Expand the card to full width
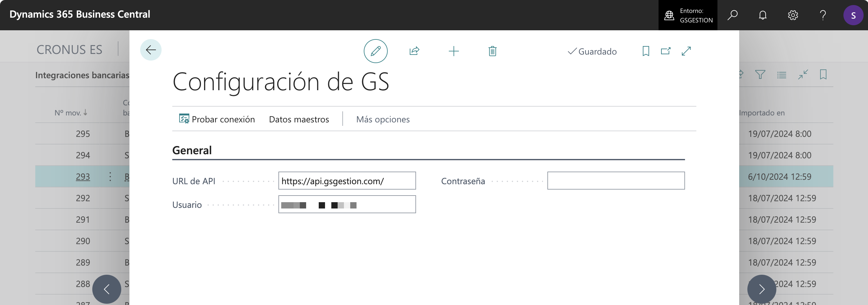The width and height of the screenshot is (868, 305). coord(686,51)
